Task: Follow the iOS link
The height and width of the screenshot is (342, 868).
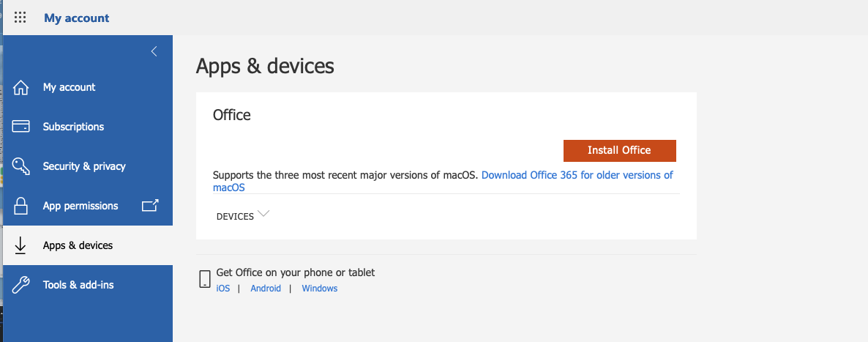Action: (x=223, y=289)
